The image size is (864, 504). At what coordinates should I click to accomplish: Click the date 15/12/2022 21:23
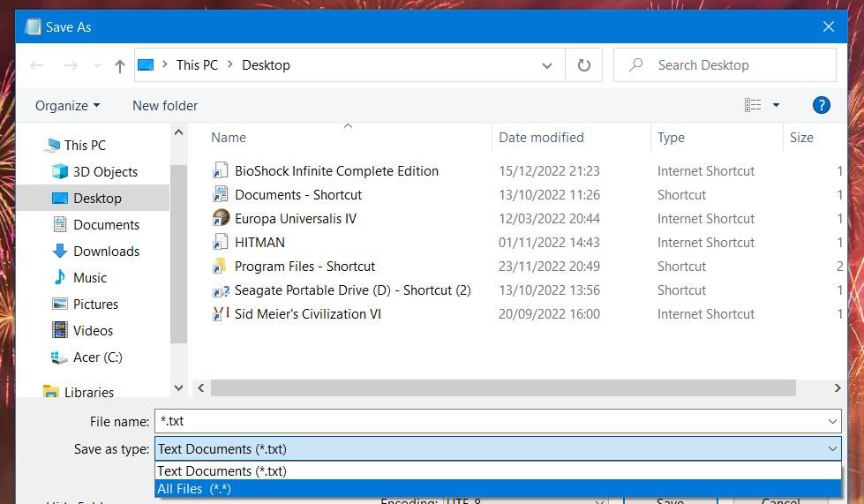(x=549, y=171)
